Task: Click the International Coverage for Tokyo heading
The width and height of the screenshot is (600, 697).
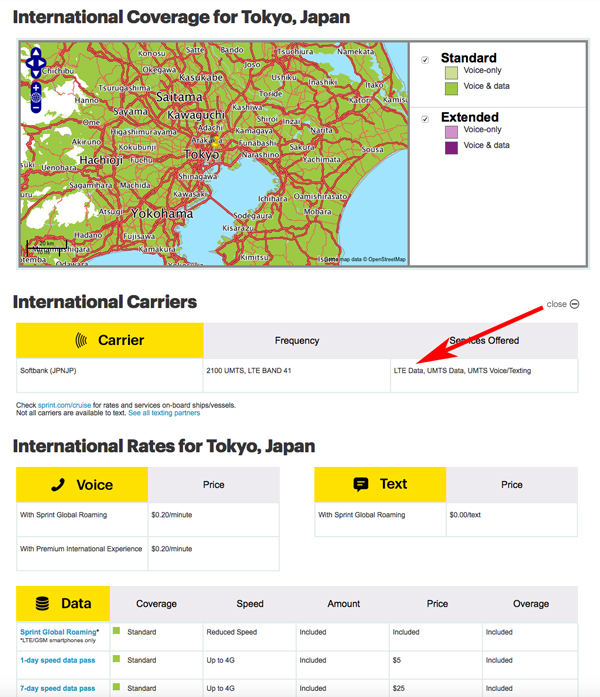Action: click(181, 17)
